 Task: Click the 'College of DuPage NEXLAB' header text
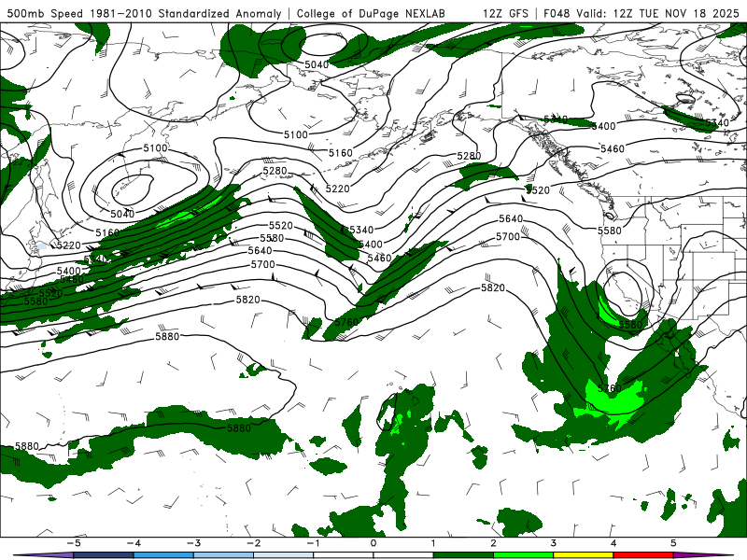click(371, 13)
